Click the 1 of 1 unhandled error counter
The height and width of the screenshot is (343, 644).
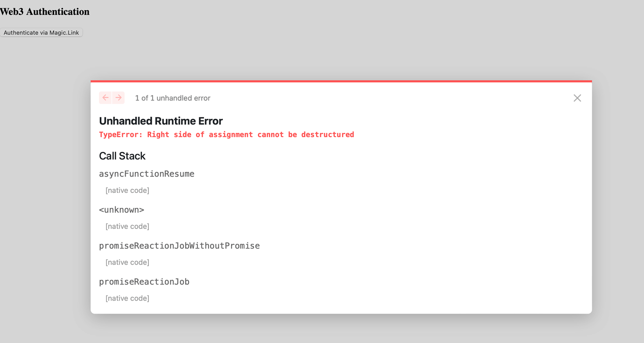coord(173,97)
